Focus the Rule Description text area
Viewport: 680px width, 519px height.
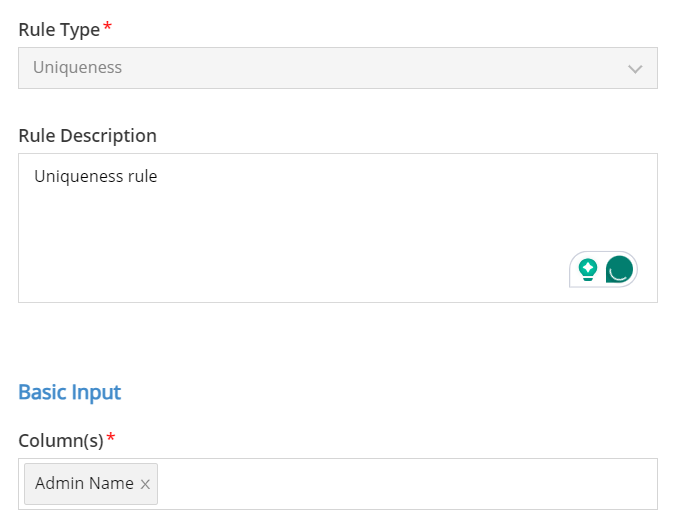(338, 228)
